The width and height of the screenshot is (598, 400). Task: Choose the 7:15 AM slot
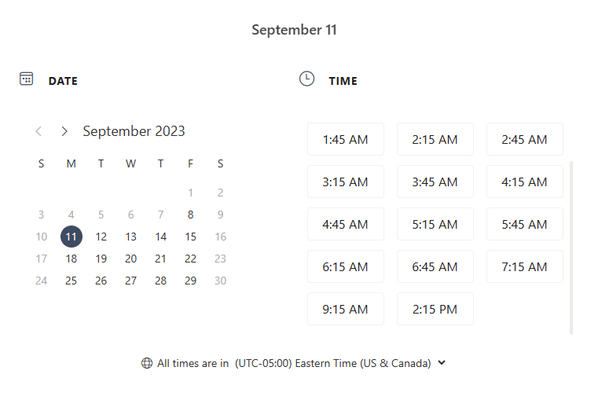[x=525, y=267]
